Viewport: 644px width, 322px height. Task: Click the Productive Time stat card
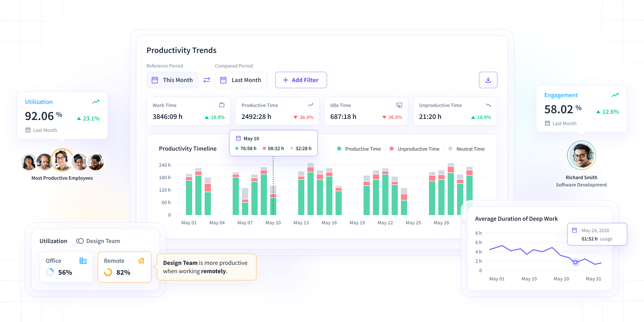tap(278, 111)
